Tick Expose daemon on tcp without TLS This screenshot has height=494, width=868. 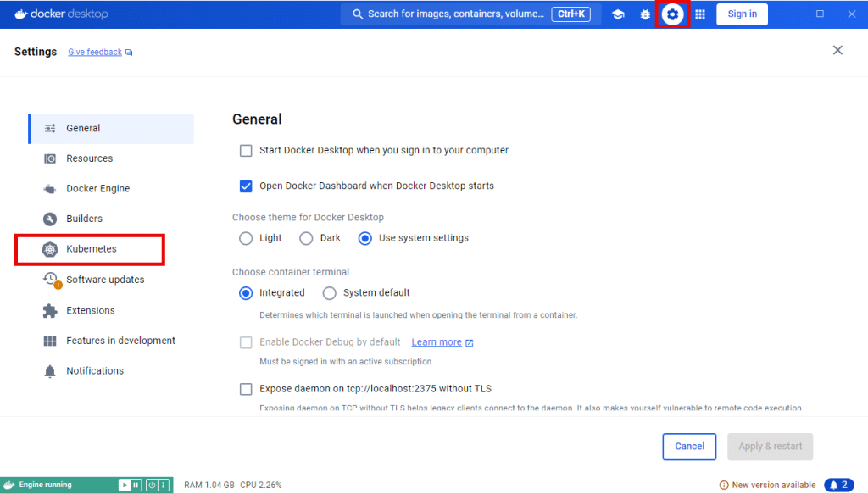(x=246, y=389)
